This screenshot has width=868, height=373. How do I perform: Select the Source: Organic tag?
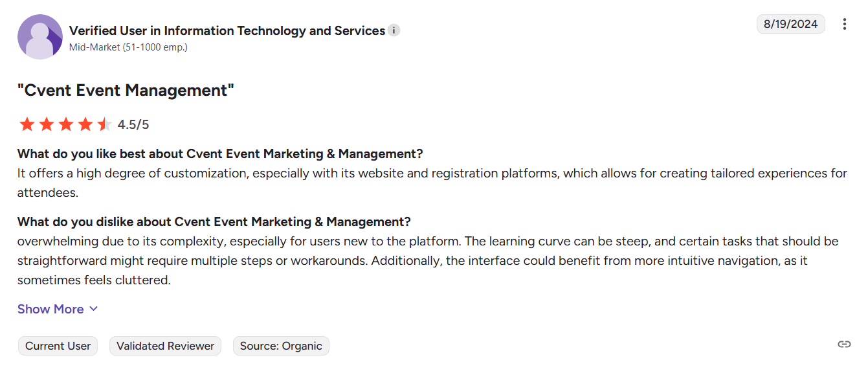coord(281,346)
